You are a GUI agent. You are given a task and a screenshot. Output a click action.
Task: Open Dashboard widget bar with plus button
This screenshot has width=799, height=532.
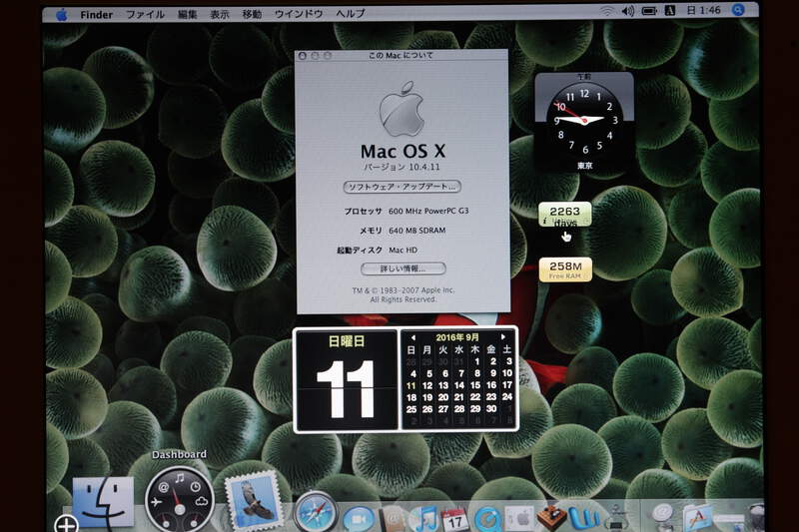tap(67, 524)
